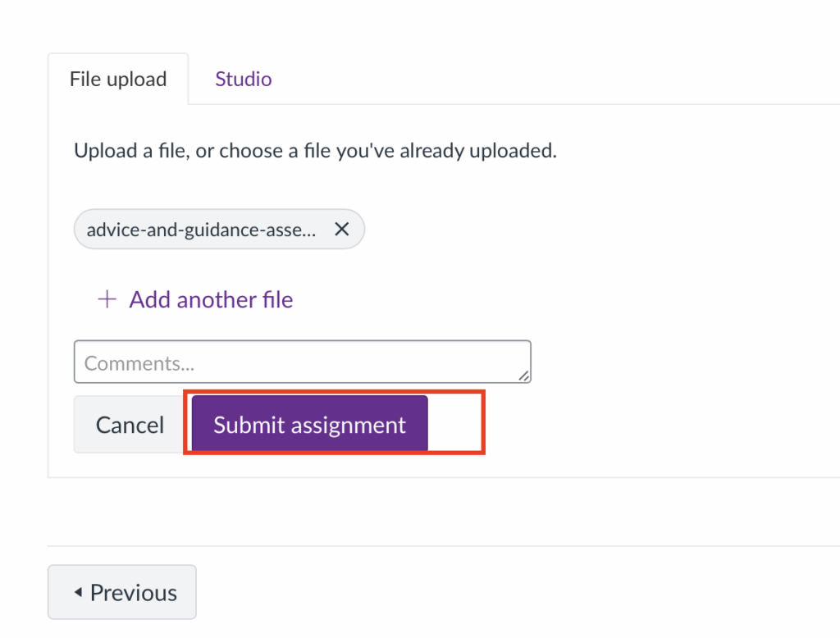Click the highlighted Submit assignment button
Screen dimensions: 840x638
(x=308, y=424)
